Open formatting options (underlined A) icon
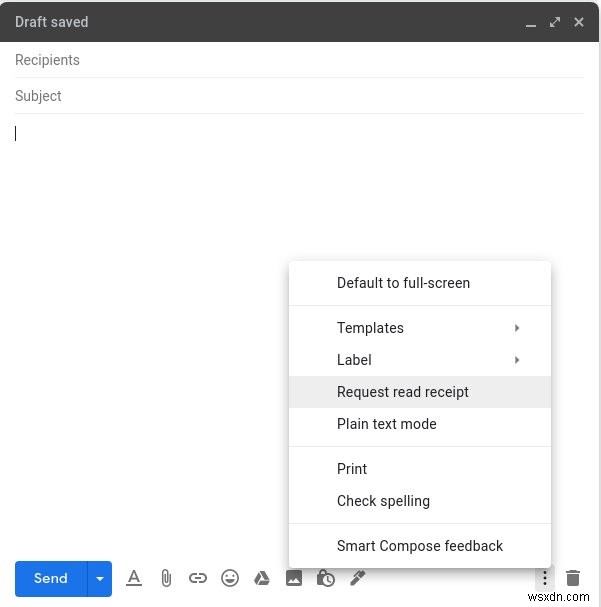This screenshot has height=607, width=601. click(x=134, y=578)
